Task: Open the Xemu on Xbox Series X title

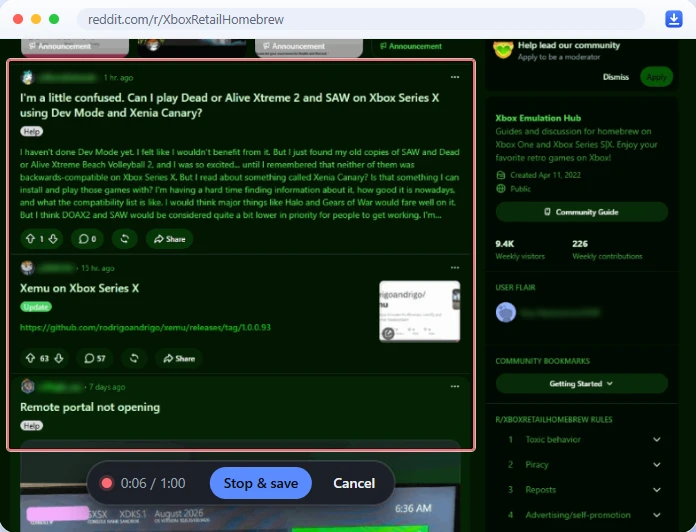Action: (x=79, y=288)
